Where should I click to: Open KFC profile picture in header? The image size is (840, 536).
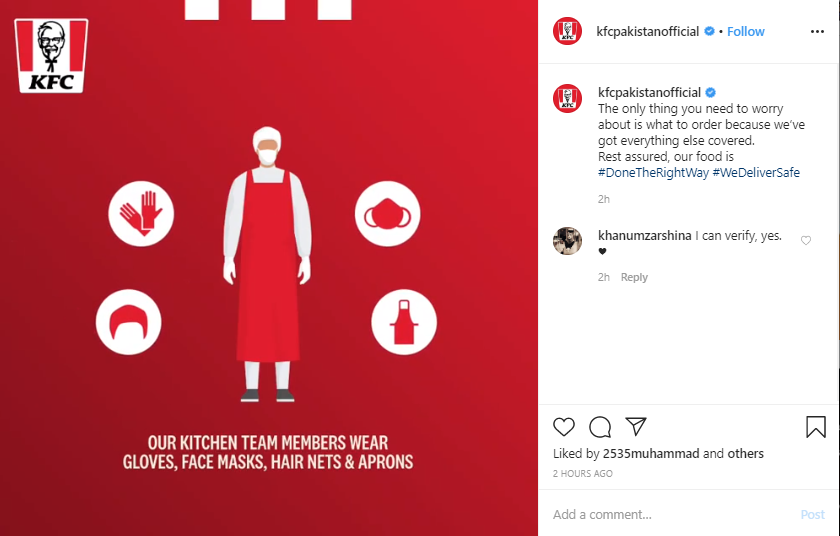coord(567,31)
